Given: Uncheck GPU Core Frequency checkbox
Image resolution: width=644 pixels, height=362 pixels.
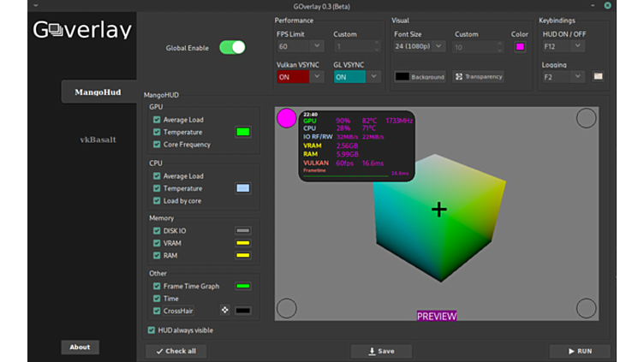Looking at the screenshot, I should 157,145.
